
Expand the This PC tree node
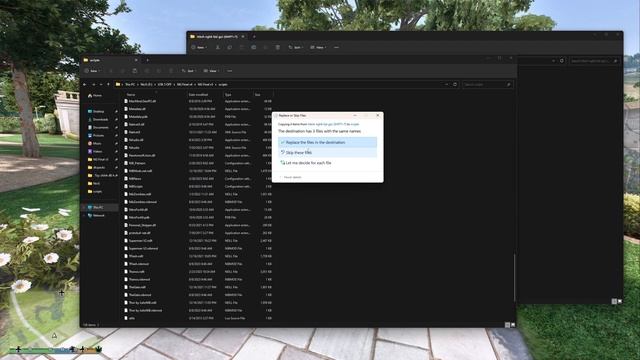(84, 207)
